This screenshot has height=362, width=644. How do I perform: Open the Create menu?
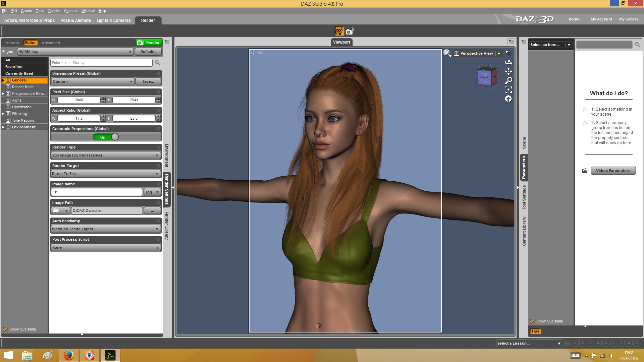click(26, 11)
